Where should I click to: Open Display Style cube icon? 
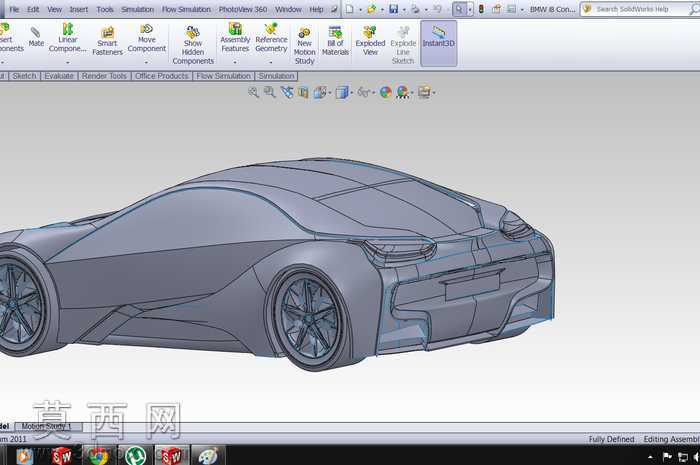pyautogui.click(x=342, y=92)
